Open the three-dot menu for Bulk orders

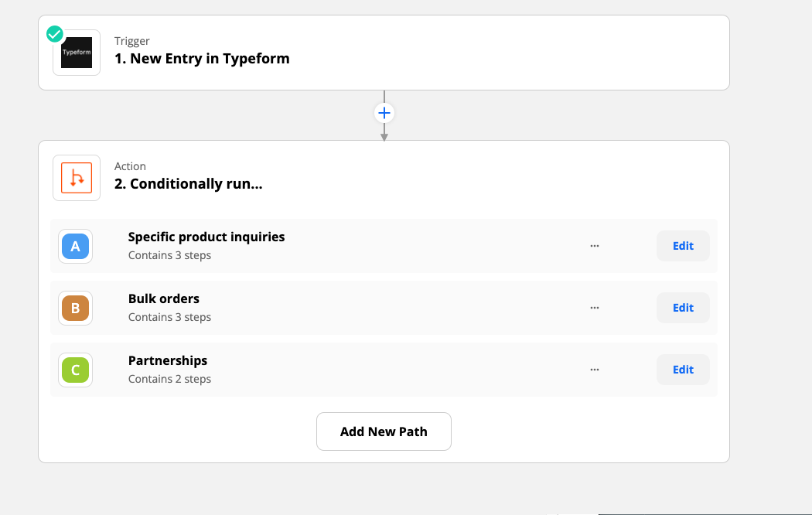coord(595,308)
